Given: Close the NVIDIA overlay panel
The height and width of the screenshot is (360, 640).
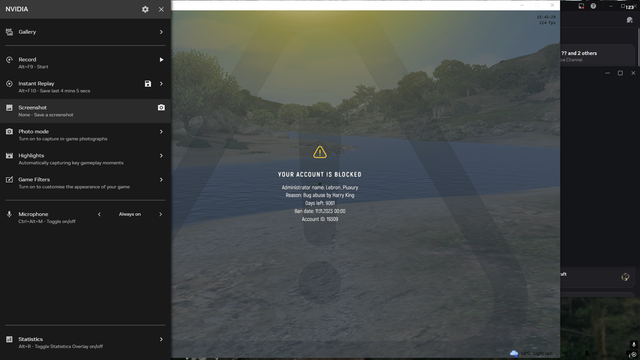Looking at the screenshot, I should [161, 9].
